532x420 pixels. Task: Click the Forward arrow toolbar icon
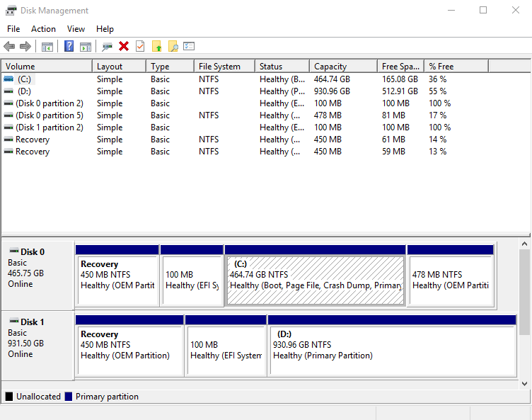[25, 46]
